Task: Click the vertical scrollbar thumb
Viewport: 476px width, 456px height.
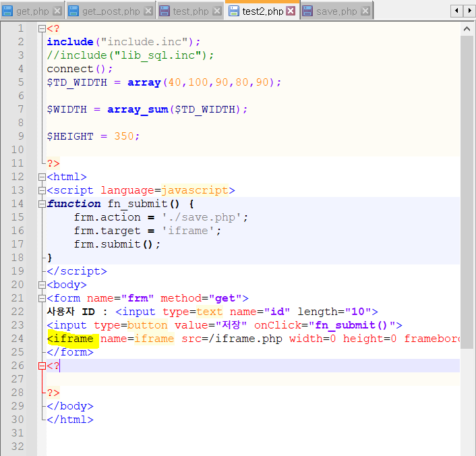Action: click(467, 192)
